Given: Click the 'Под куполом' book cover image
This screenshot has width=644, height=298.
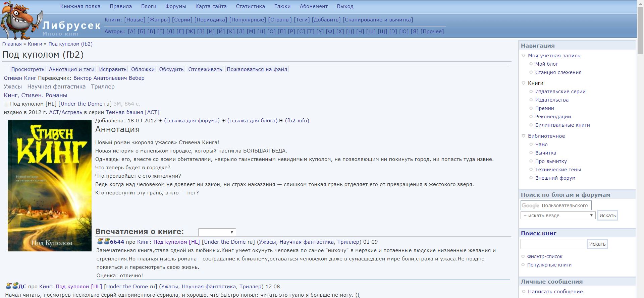Looking at the screenshot, I should pos(50,185).
